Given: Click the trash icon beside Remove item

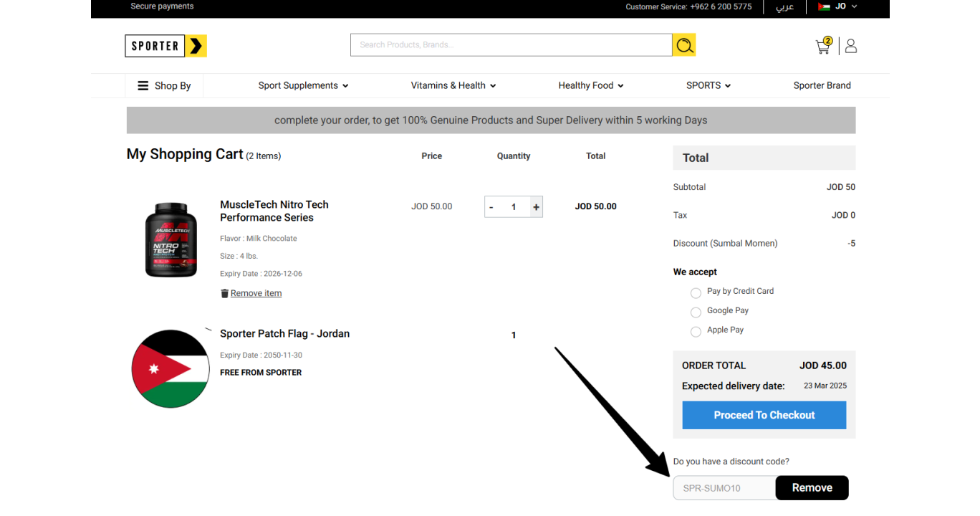Looking at the screenshot, I should pyautogui.click(x=224, y=293).
